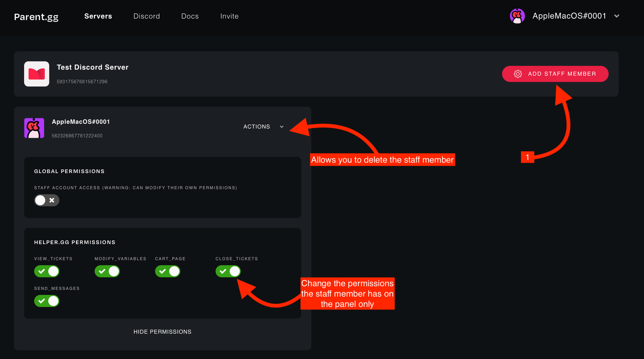Enable Staff Account Access toggle
Viewport: 644px width, 359px height.
click(x=47, y=200)
